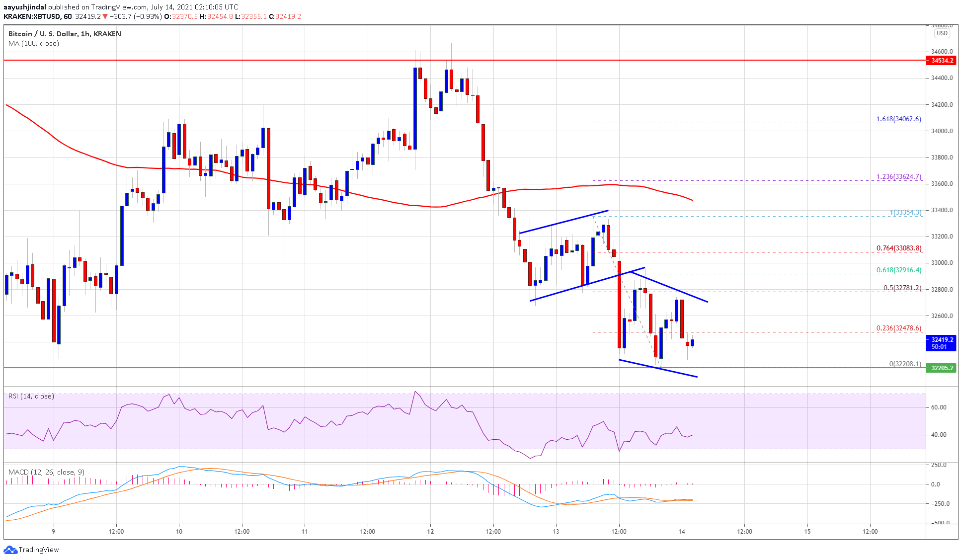Viewport: 962px width, 560px height.
Task: Click the 1.618(34062.6) Fibonacci level label
Action: 898,119
